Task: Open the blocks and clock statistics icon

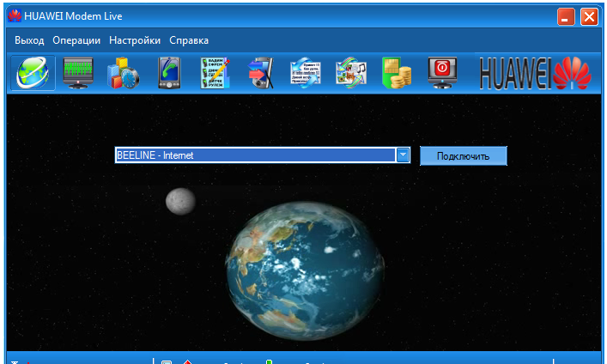Action: point(123,73)
